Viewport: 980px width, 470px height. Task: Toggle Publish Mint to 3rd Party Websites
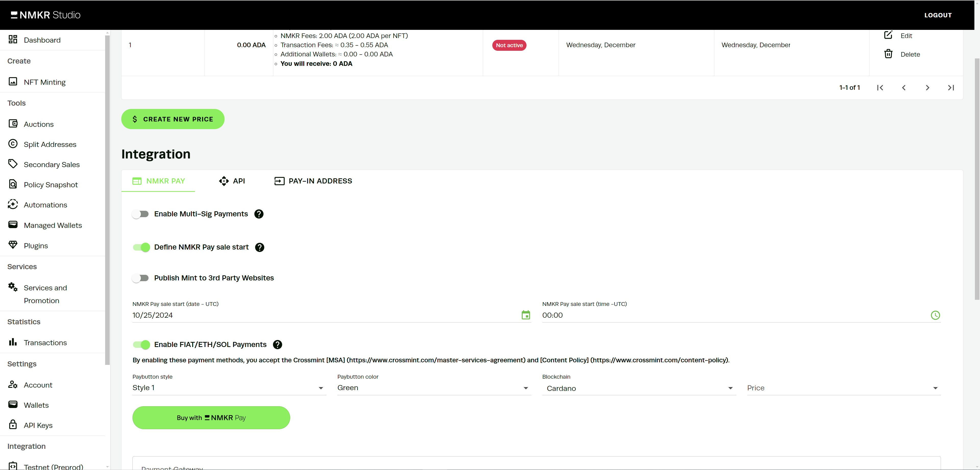140,278
